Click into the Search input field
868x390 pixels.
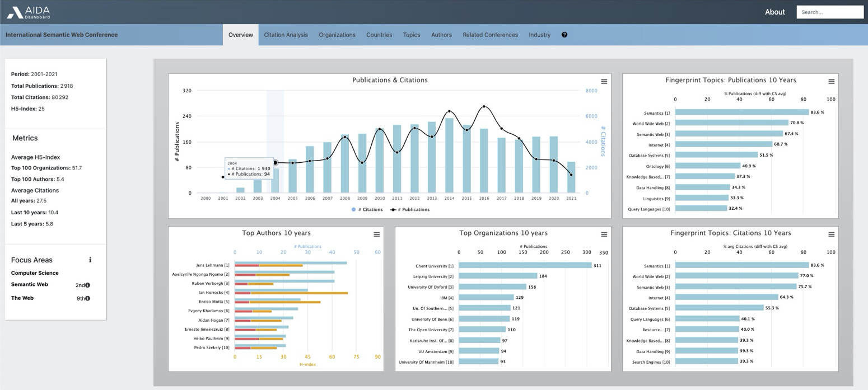point(829,12)
